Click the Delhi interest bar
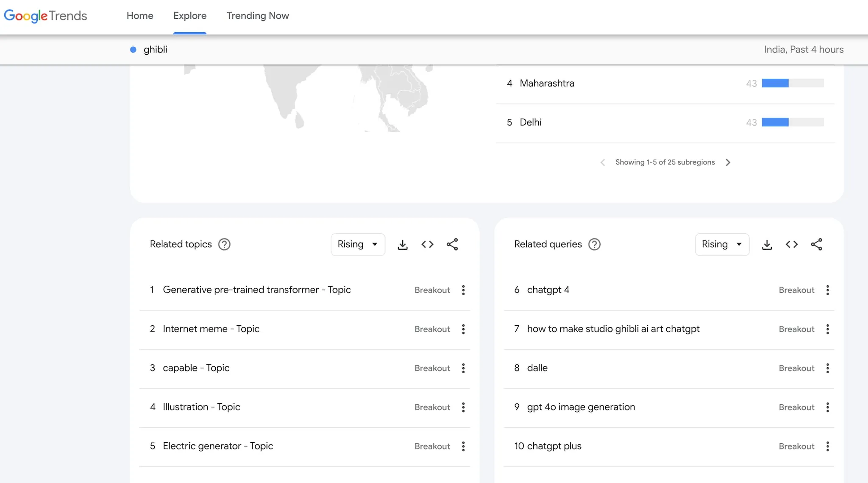This screenshot has height=483, width=868. (x=793, y=122)
